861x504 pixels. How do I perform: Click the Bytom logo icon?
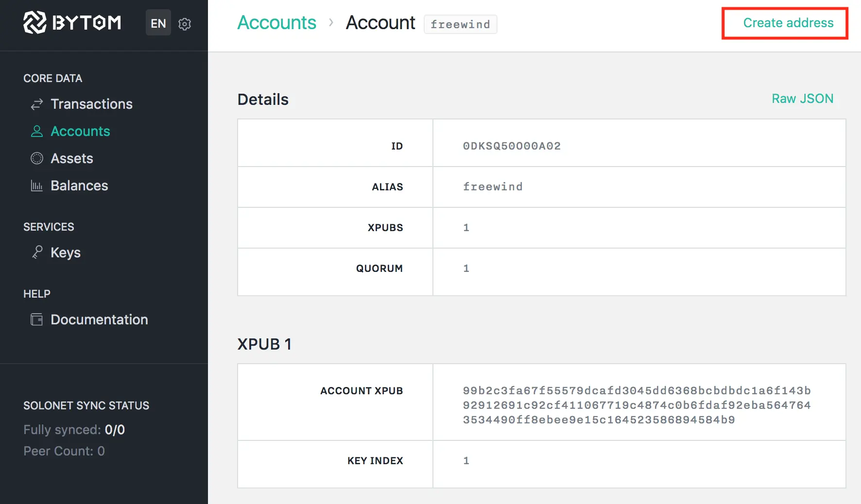pos(35,22)
